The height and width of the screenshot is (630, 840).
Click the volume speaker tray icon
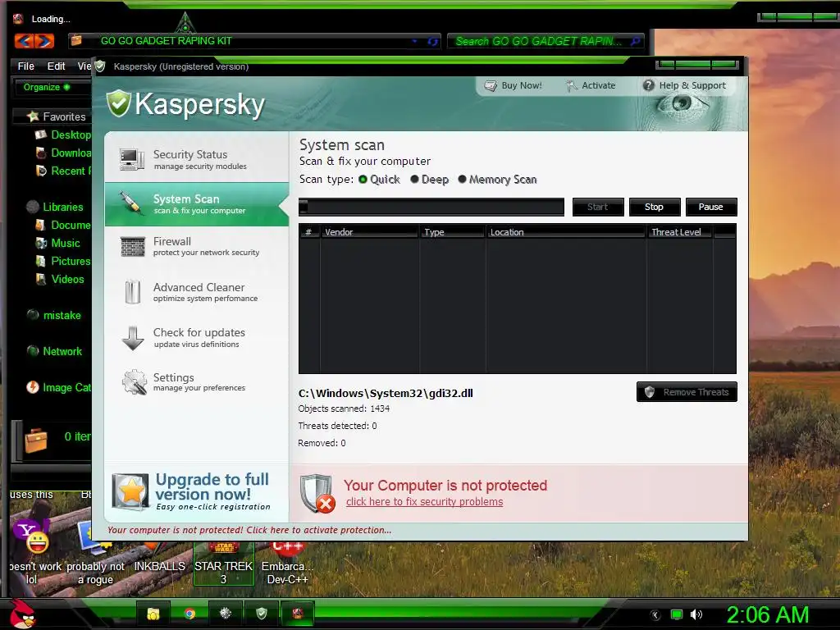tap(696, 614)
